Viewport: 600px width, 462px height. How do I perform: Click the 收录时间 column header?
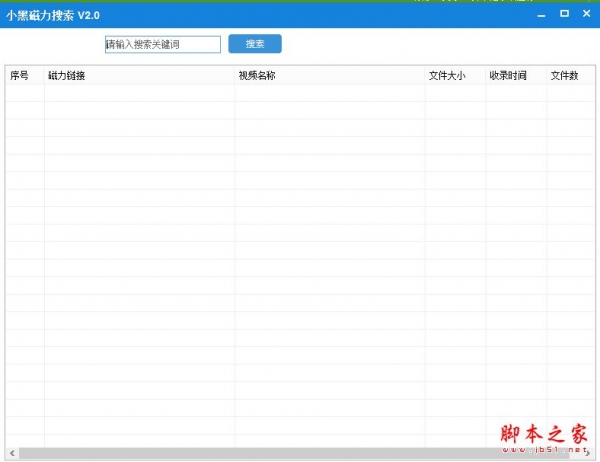point(516,75)
